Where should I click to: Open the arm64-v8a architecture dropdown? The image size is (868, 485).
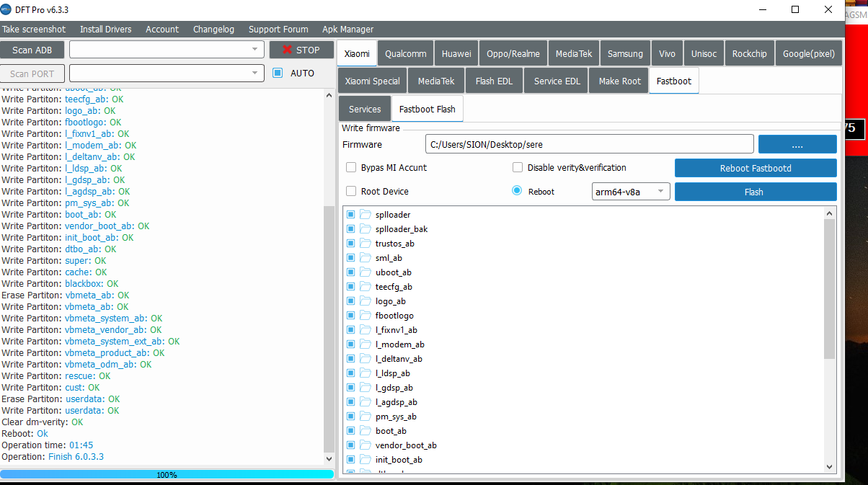tap(631, 192)
